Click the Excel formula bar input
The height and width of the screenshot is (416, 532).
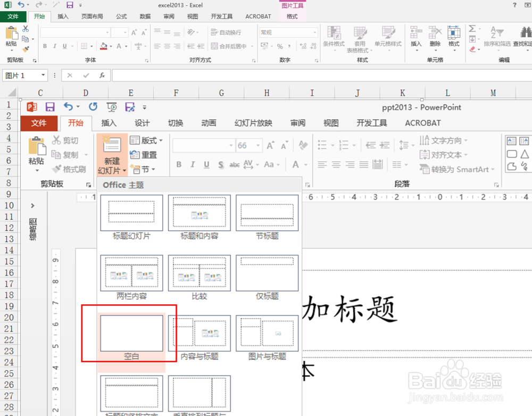point(322,76)
